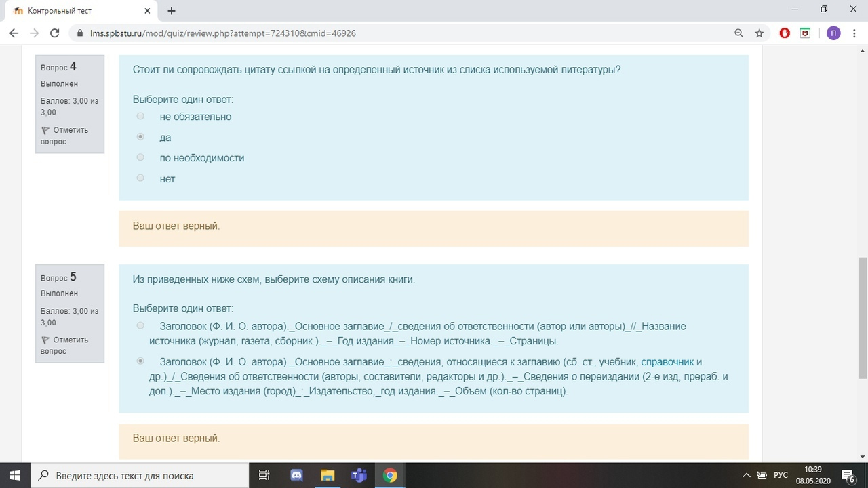Open Discord from the taskbar
The height and width of the screenshot is (488, 868).
pos(296,475)
